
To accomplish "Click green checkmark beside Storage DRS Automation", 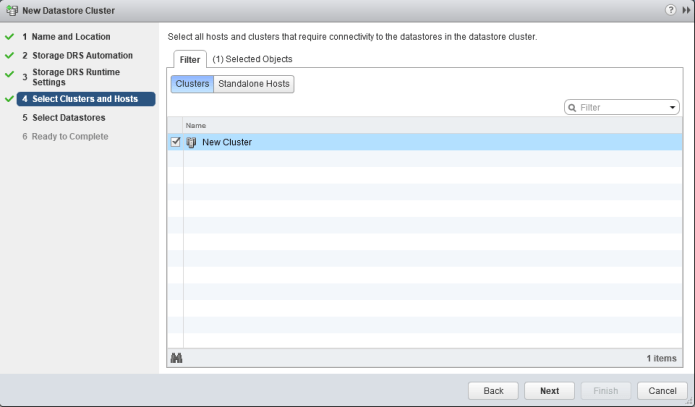I will tap(8, 55).
